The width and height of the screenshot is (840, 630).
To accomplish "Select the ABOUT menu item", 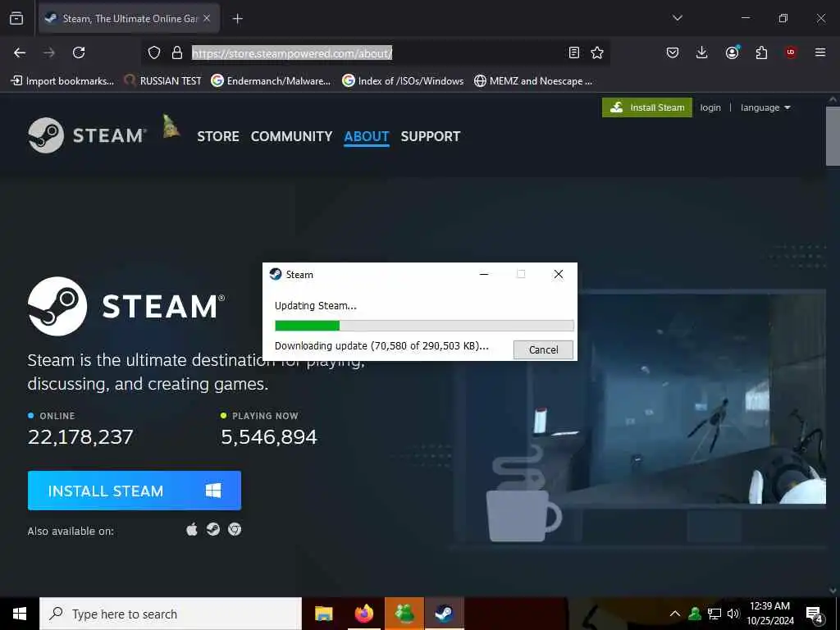I will (367, 136).
